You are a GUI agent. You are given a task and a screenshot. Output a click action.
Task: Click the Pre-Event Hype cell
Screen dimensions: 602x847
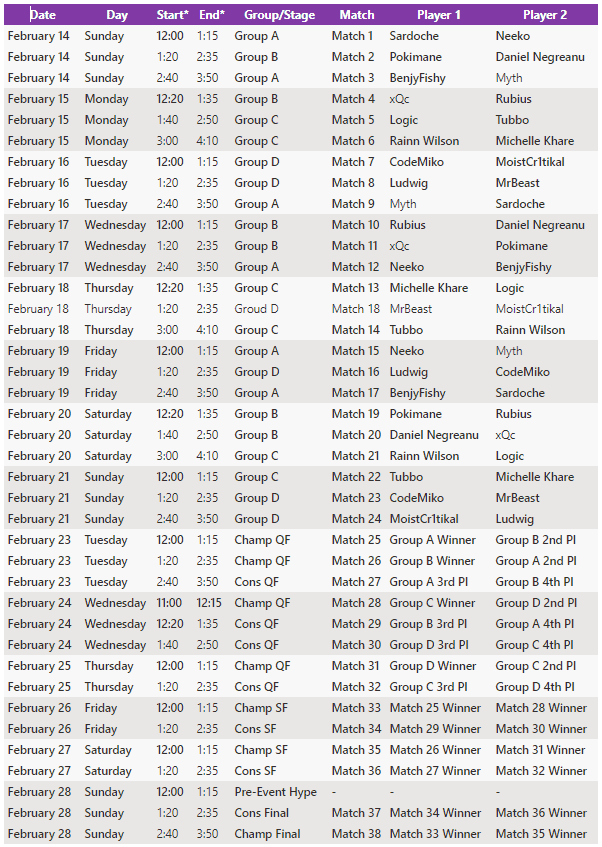tap(276, 792)
